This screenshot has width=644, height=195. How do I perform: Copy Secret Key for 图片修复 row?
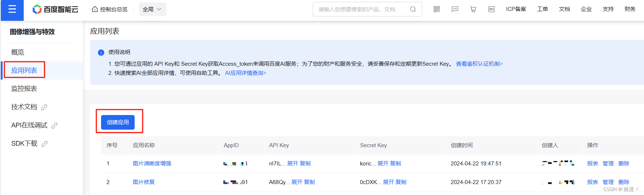coord(401,182)
